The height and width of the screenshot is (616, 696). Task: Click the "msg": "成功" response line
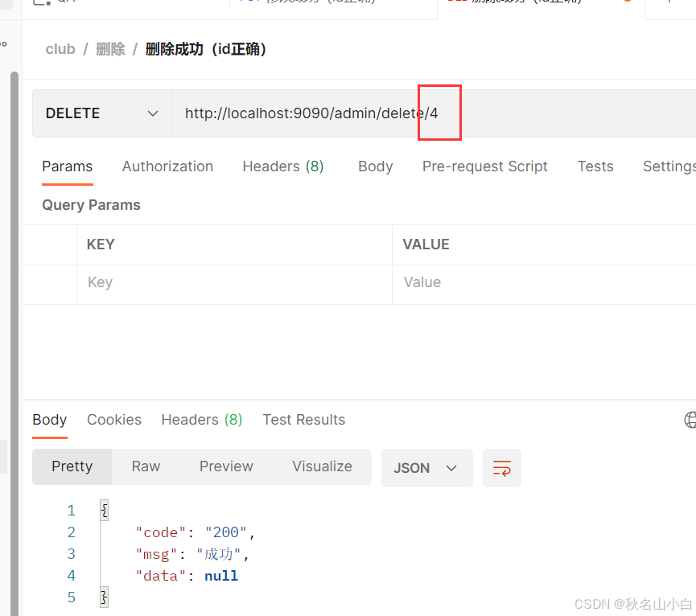pyautogui.click(x=192, y=554)
